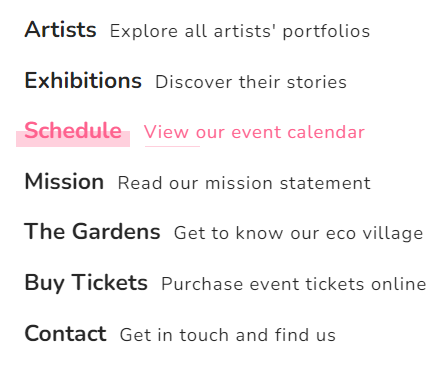This screenshot has width=444, height=366.
Task: Click the underline beneath 'View our'
Action: click(172, 146)
